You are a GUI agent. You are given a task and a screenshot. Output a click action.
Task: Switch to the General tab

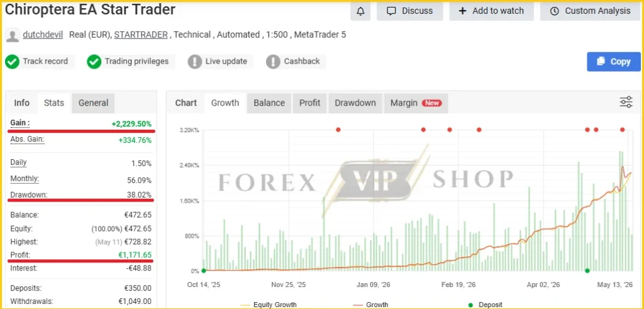pyautogui.click(x=93, y=103)
